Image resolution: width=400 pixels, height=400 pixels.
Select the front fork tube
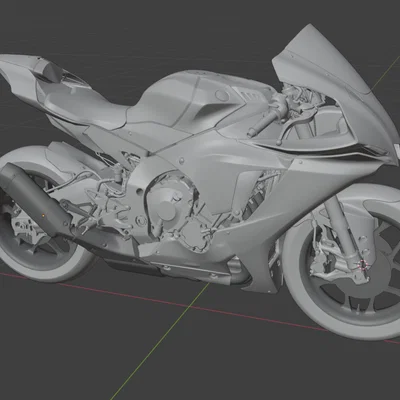[342, 228]
